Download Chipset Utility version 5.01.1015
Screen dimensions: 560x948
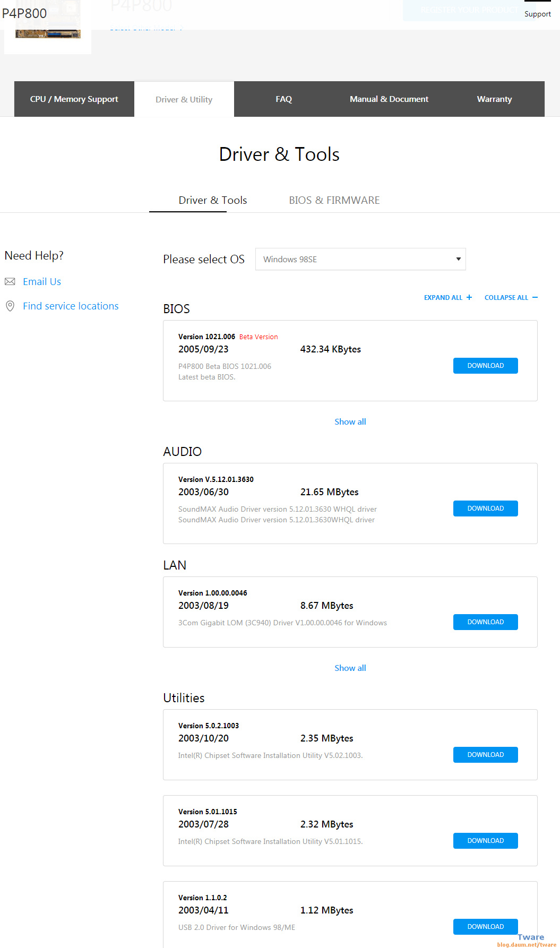point(486,841)
